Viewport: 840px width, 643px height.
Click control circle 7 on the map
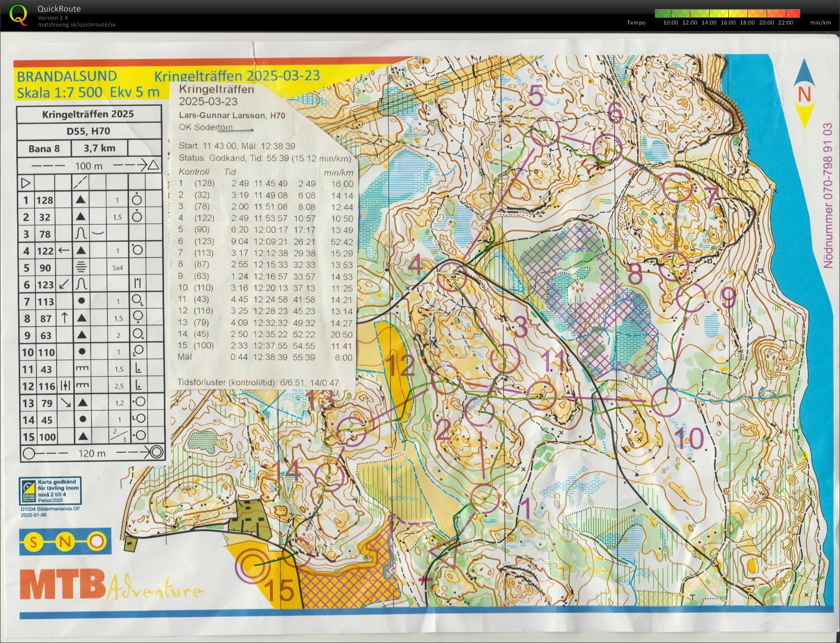click(x=677, y=187)
